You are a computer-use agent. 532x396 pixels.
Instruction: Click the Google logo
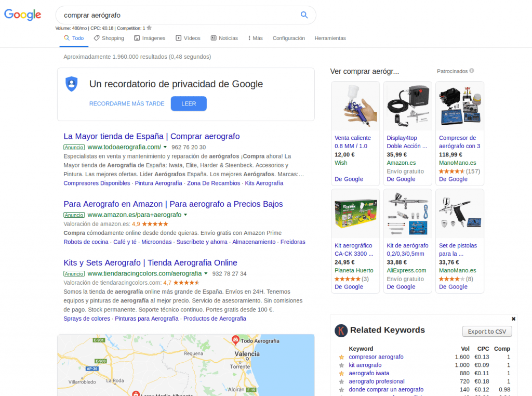tap(22, 15)
